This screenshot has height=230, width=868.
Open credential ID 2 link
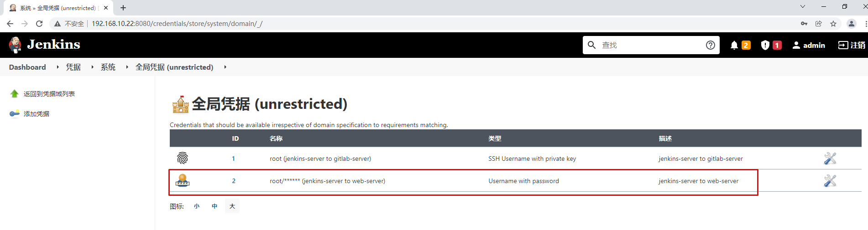pyautogui.click(x=234, y=181)
